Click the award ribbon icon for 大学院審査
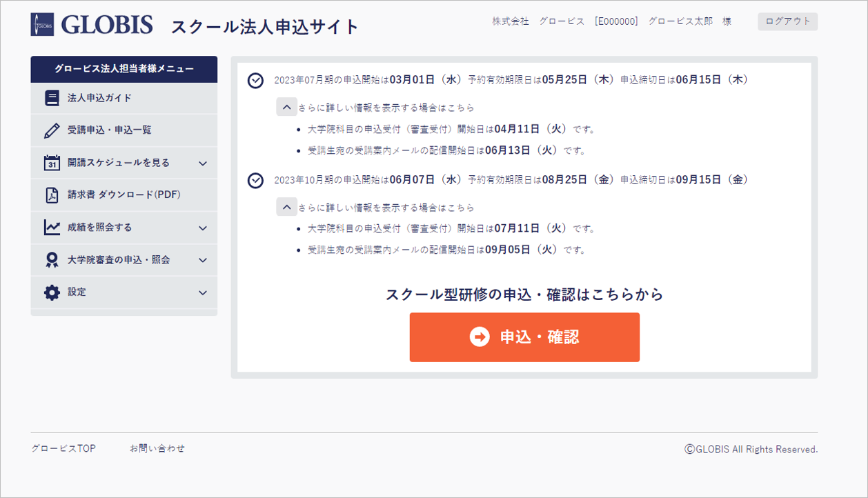 tap(52, 260)
